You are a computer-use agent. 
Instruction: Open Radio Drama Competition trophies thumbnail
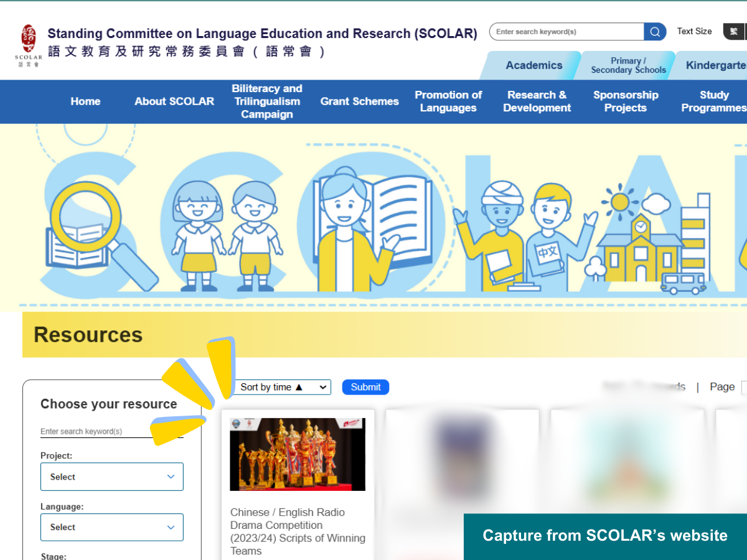pos(298,454)
